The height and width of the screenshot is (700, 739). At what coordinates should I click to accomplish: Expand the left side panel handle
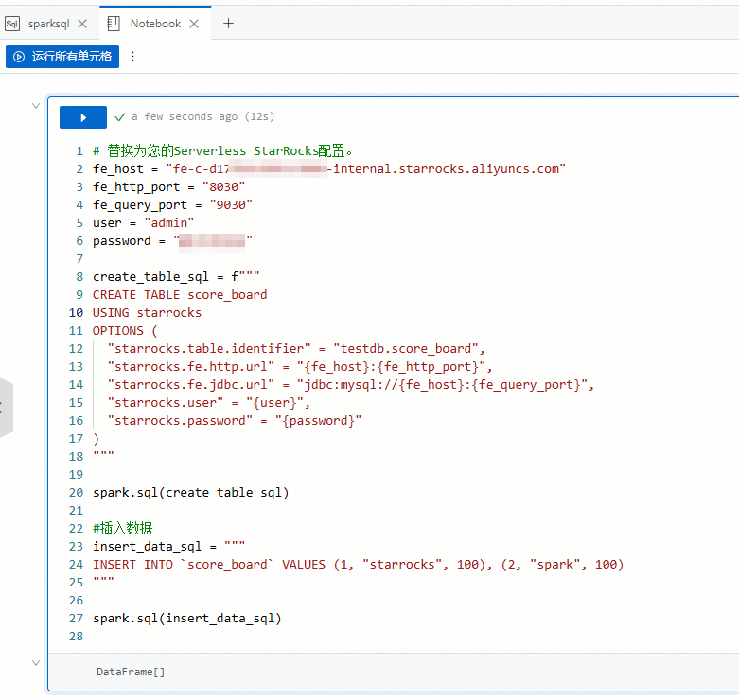point(5,407)
